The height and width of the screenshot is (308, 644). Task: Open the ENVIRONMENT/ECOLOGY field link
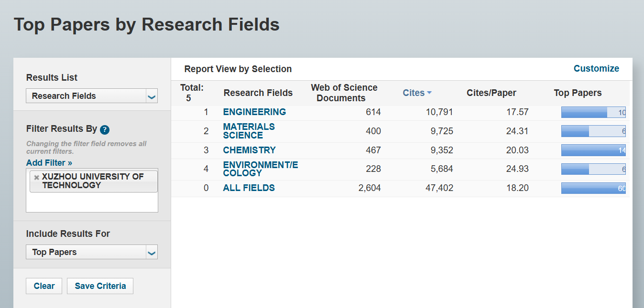[x=260, y=169]
